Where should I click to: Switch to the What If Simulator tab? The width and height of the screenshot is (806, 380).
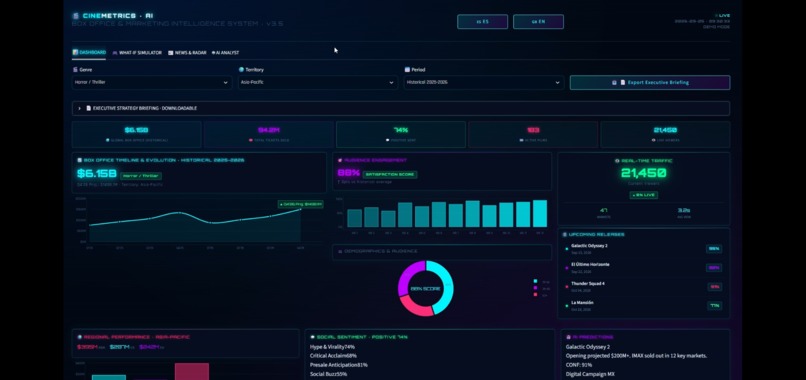[x=137, y=52]
